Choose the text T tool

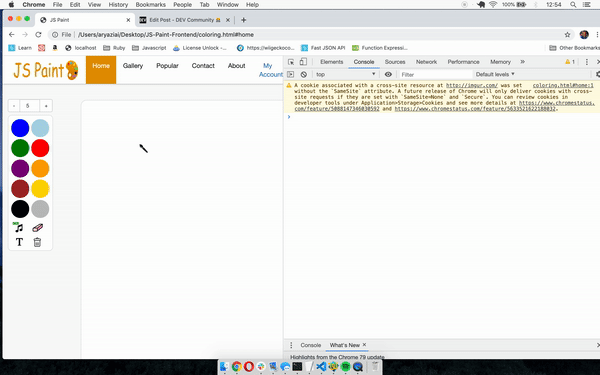19,242
